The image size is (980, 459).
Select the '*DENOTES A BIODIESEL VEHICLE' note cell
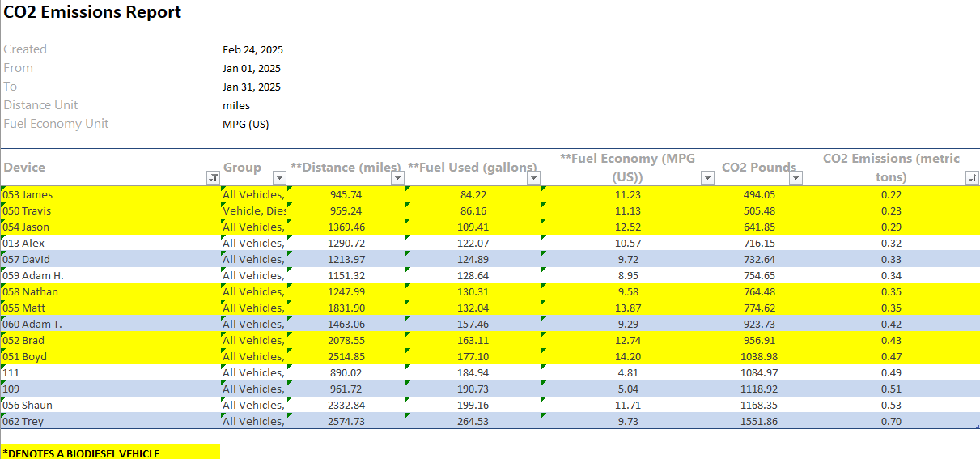(111, 453)
